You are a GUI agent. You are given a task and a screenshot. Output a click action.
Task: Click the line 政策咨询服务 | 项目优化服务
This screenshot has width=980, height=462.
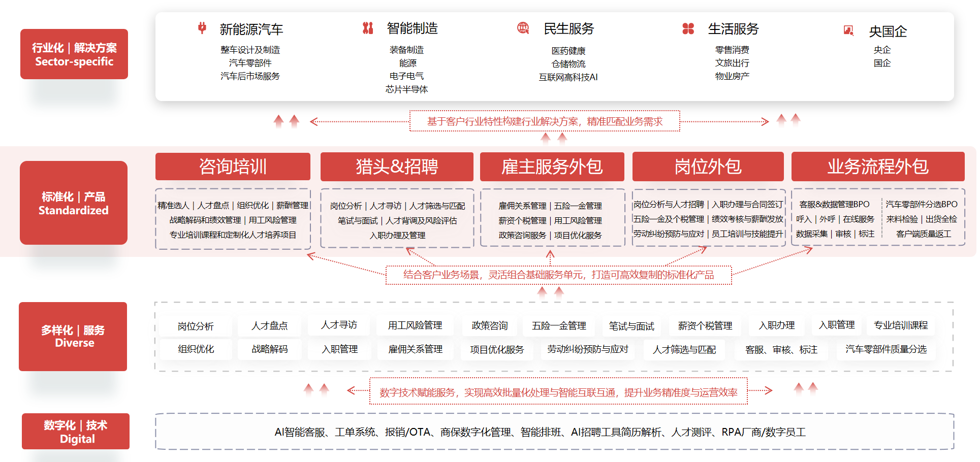(x=550, y=236)
